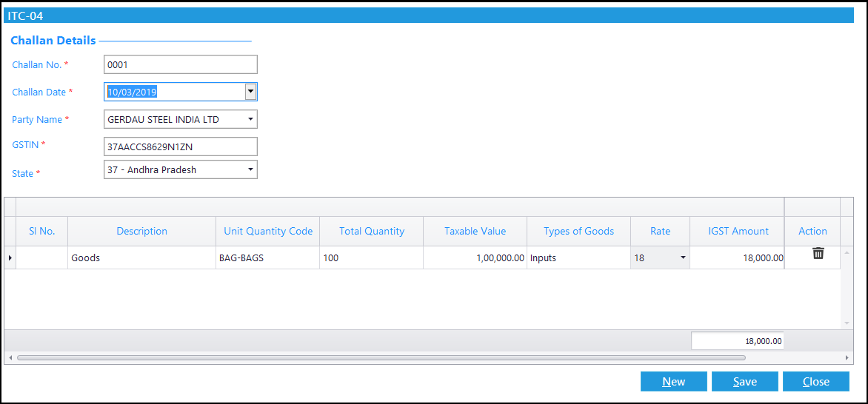868x404 pixels.
Task: Open the Challan Date calendar dropdown
Action: click(x=250, y=92)
